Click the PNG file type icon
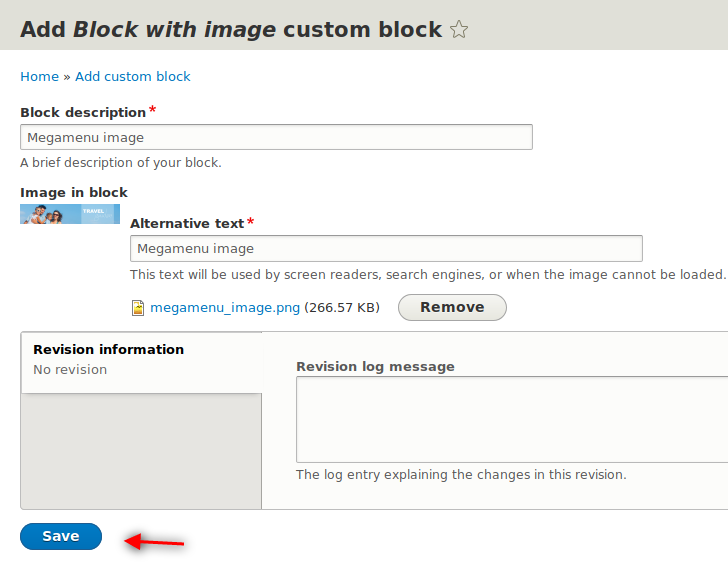This screenshot has height=563, width=728. click(137, 308)
